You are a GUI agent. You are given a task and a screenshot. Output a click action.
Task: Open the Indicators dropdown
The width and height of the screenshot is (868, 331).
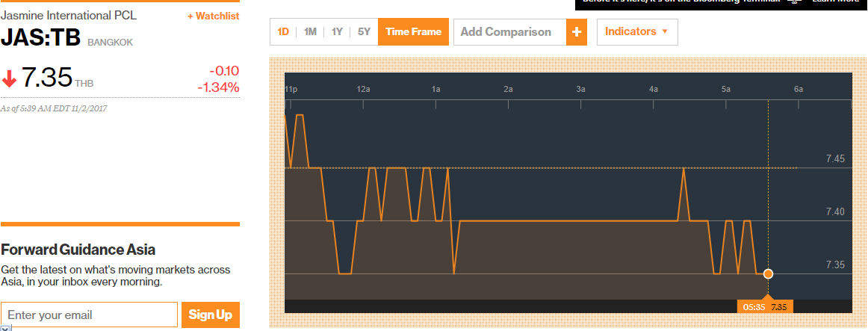point(637,31)
